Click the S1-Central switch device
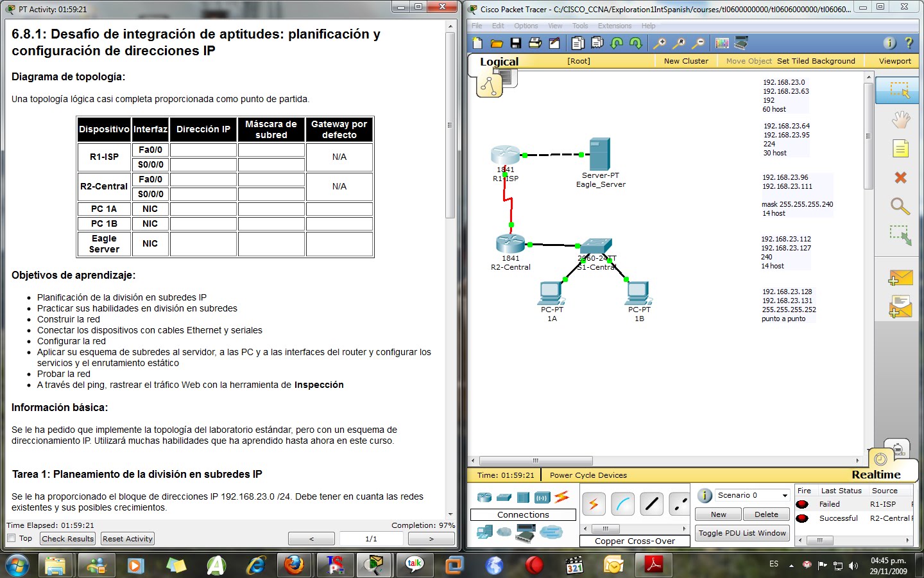The width and height of the screenshot is (924, 578). click(x=595, y=246)
